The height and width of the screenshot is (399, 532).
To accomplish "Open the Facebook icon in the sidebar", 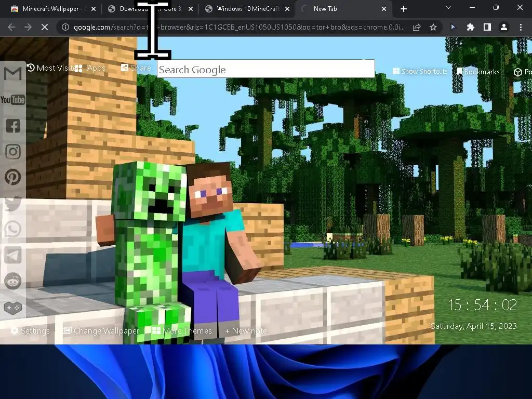I will pos(13,126).
